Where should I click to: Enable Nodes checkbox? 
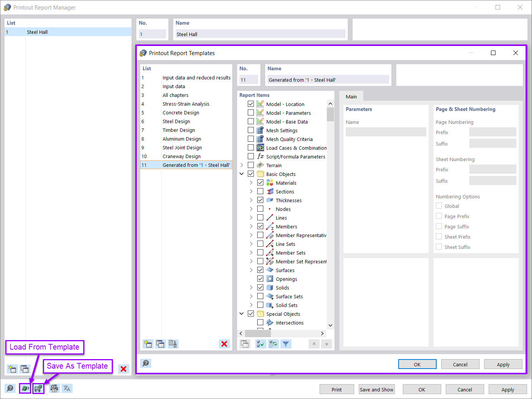[260, 209]
